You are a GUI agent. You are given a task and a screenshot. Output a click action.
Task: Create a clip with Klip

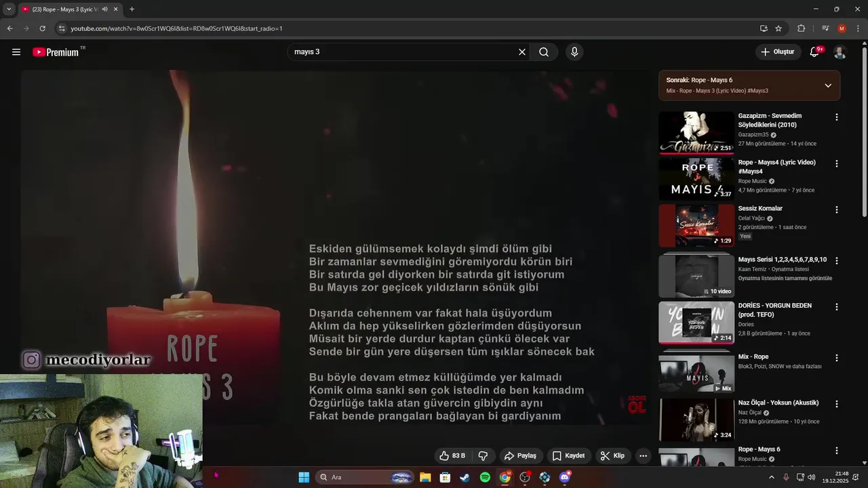[612, 456]
